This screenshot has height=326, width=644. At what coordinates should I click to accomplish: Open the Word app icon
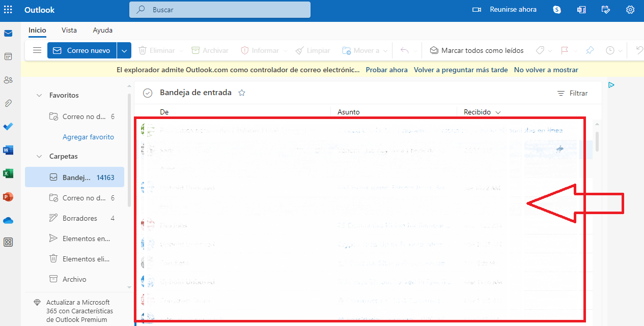pos(8,150)
